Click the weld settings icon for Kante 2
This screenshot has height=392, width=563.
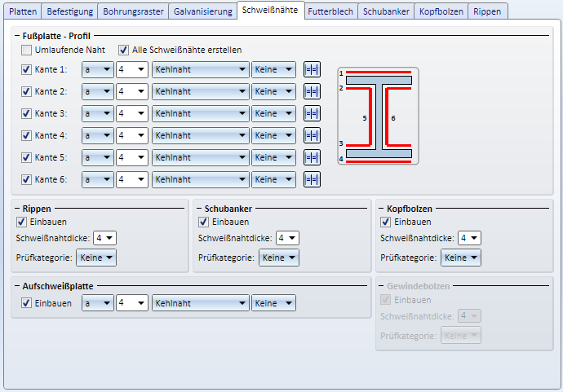click(312, 92)
